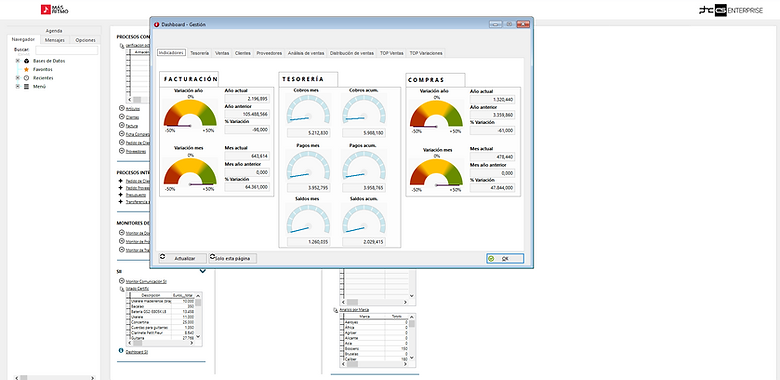The height and width of the screenshot is (380, 780).
Task: Select the Favoritos tree item label
Action: (x=43, y=69)
